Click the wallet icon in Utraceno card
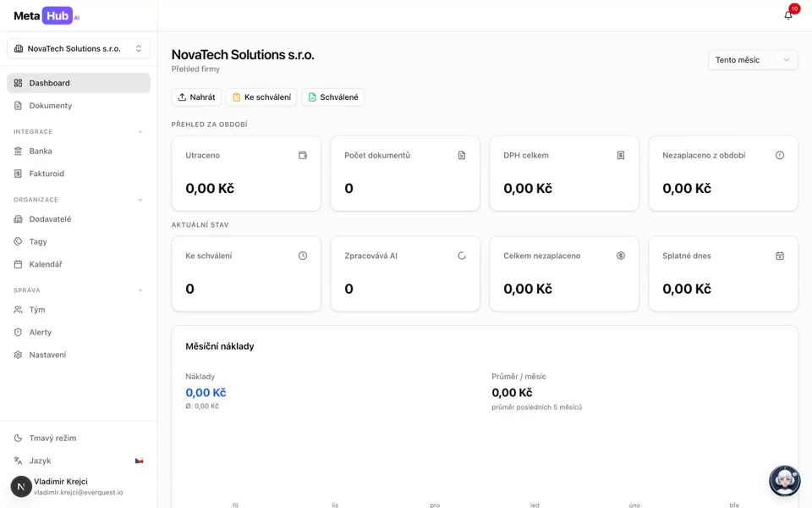Viewport: 812px width, 508px height. point(303,156)
